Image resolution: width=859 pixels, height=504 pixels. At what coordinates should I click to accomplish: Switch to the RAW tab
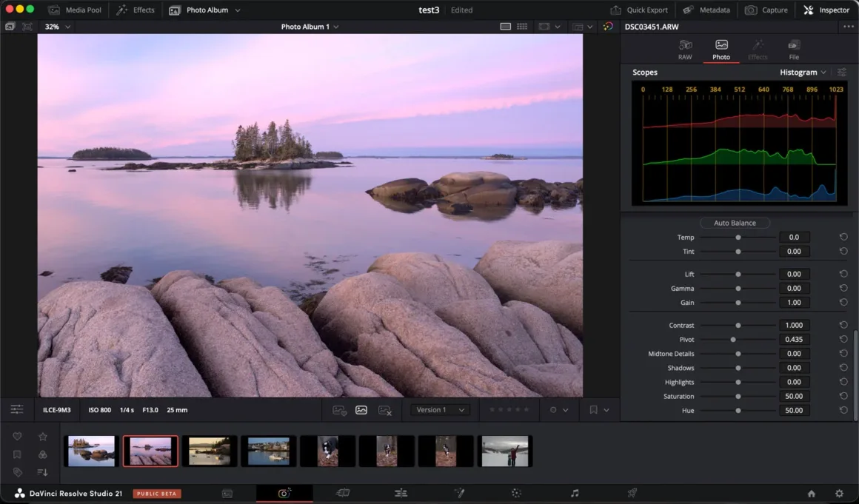[x=685, y=50]
